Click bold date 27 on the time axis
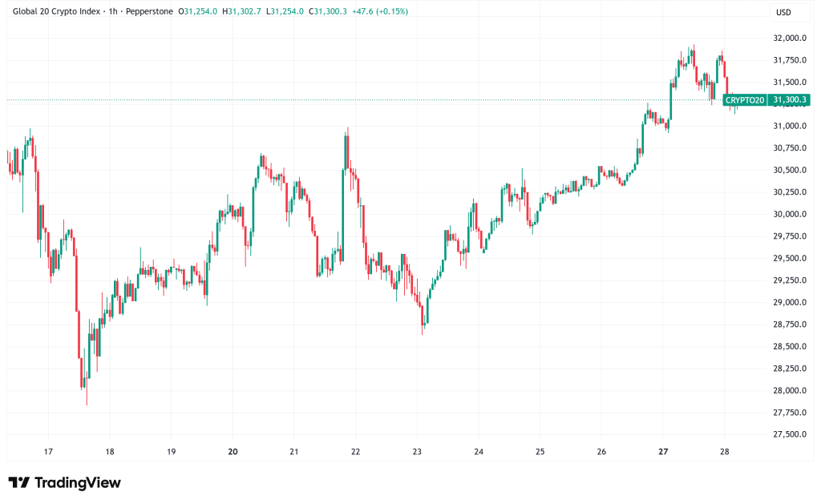The image size is (821, 504). click(663, 451)
